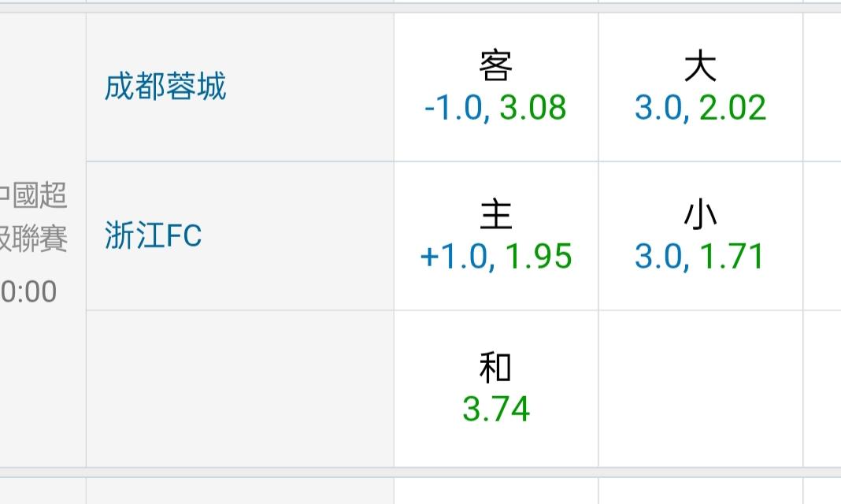The width and height of the screenshot is (841, 504).
Task: Open the 浙江FC team link
Action: 154,235
